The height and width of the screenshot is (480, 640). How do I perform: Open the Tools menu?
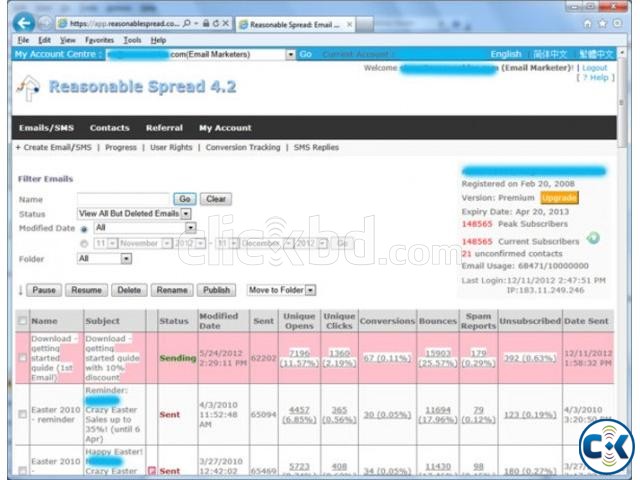coord(132,40)
